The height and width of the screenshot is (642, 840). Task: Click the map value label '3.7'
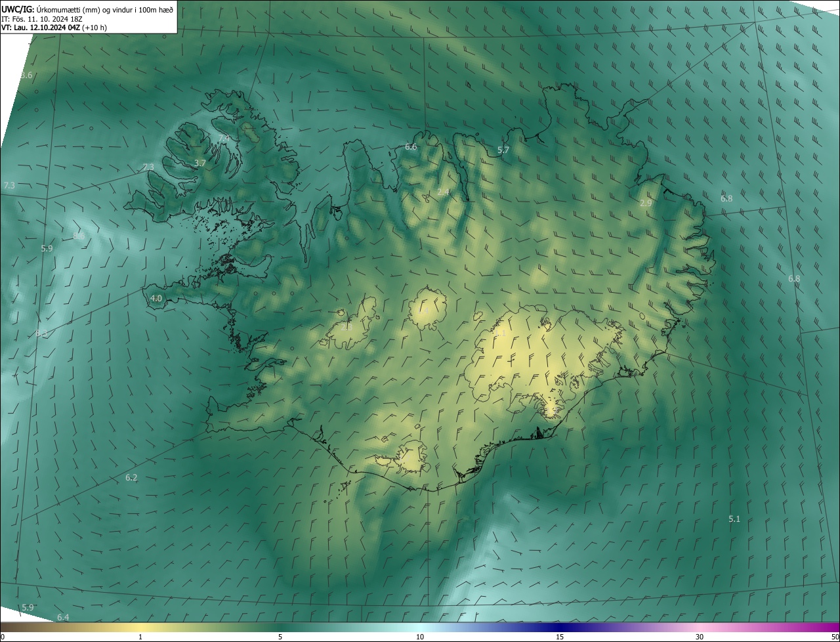coord(201,163)
